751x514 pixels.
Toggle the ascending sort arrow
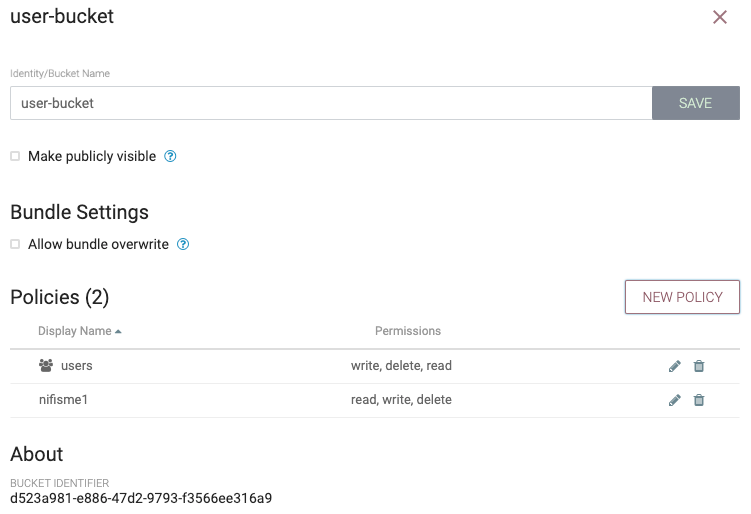pos(118,331)
